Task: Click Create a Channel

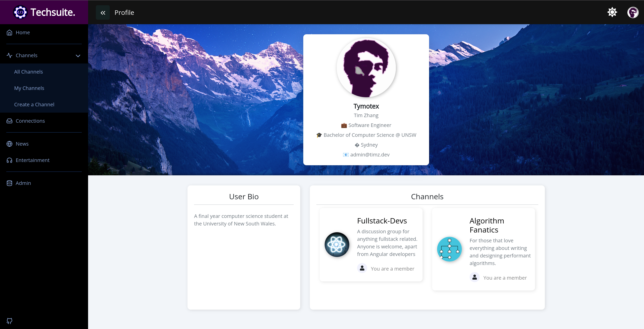Action: point(34,104)
